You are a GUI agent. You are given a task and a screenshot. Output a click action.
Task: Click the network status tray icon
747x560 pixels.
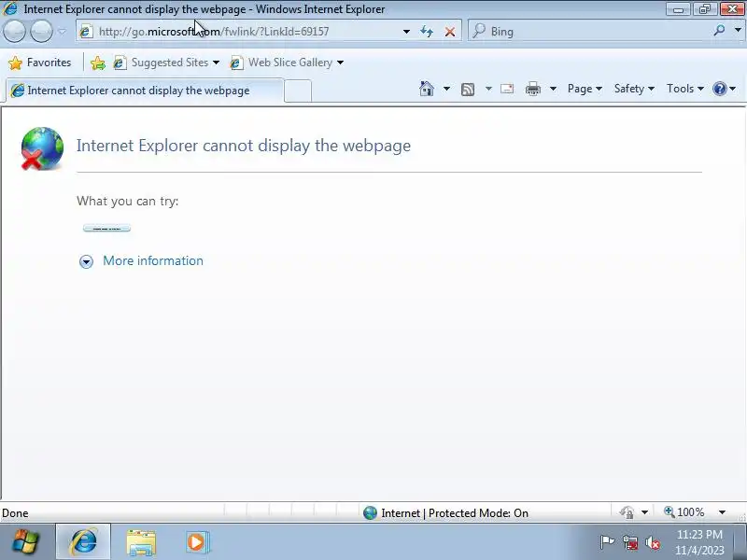(629, 542)
